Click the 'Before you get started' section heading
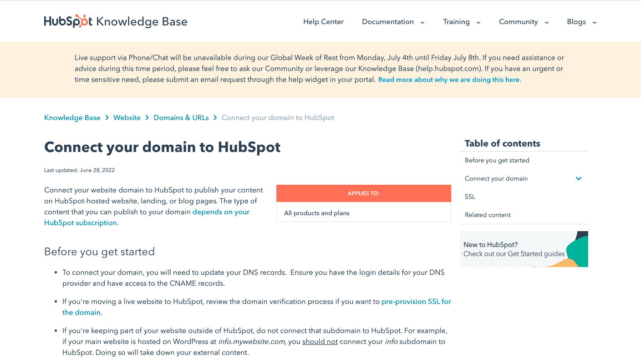Screen dimensions: 641x364 [99, 252]
